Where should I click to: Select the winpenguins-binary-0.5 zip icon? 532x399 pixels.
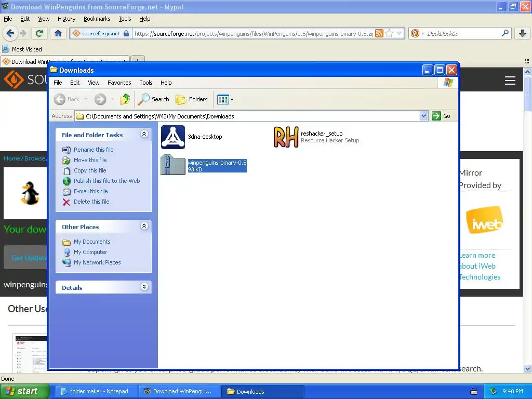pos(172,165)
